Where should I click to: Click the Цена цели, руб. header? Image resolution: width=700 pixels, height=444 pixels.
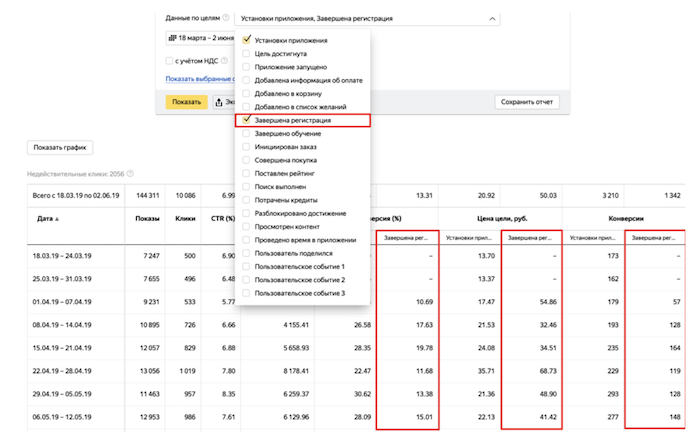coord(502,219)
